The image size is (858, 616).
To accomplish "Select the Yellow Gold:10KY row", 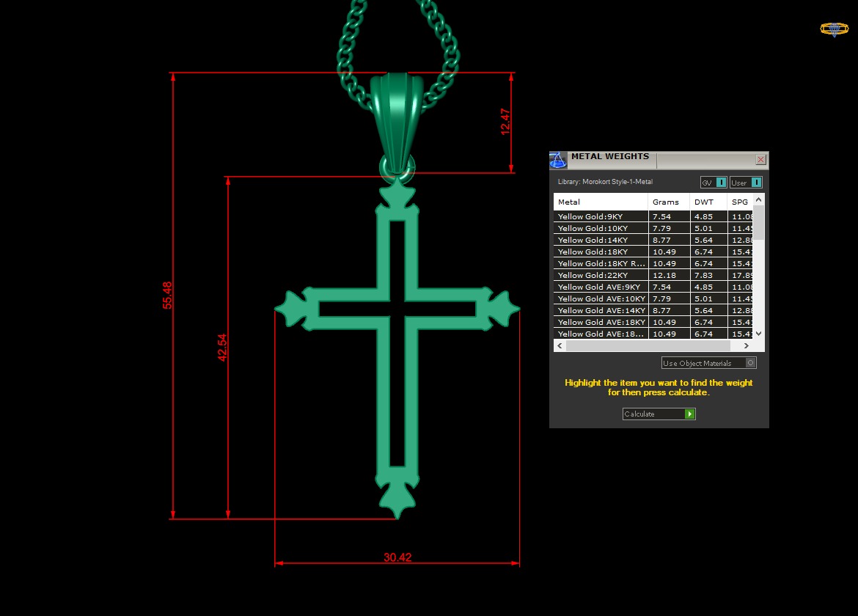I will point(653,228).
